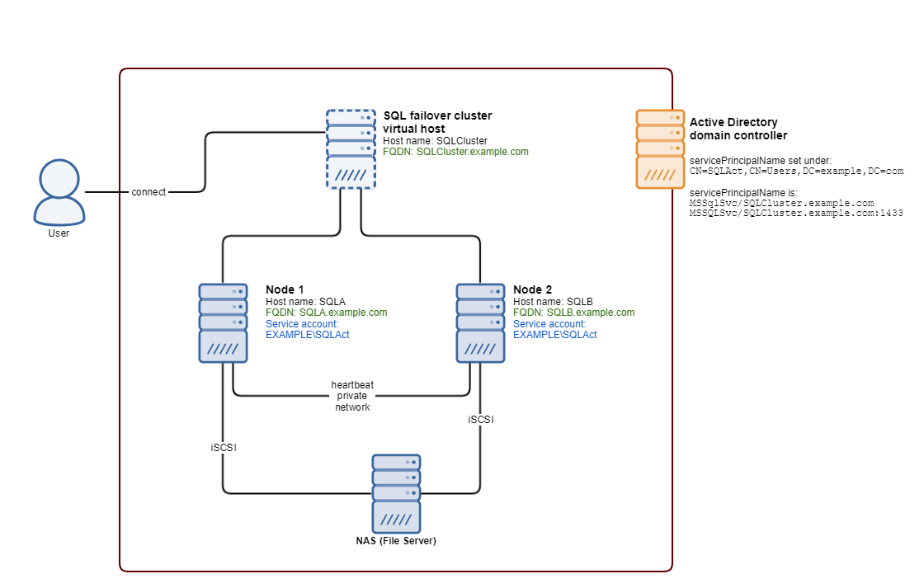The image size is (924, 588).
Task: Click Node 2's Service account EXAMPLE\SQLAct text
Action: (x=554, y=330)
